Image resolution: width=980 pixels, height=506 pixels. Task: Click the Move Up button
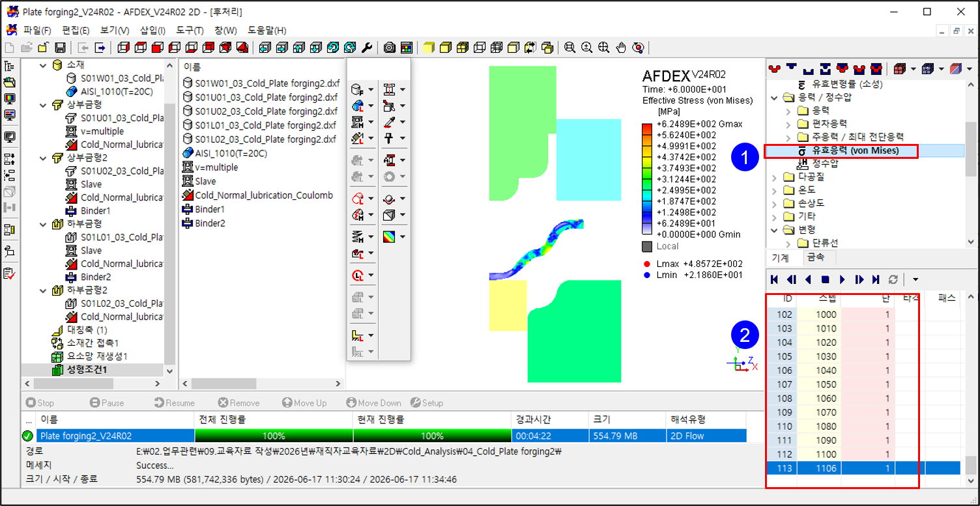[x=304, y=403]
